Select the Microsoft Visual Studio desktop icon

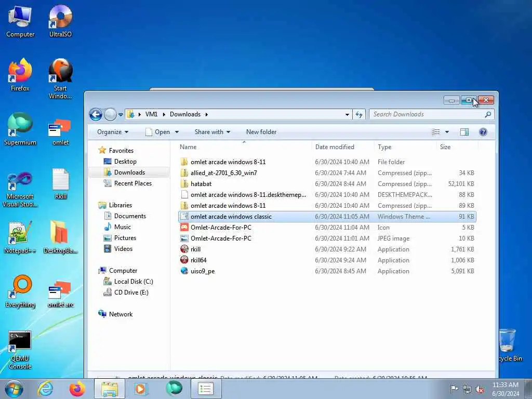point(20,190)
